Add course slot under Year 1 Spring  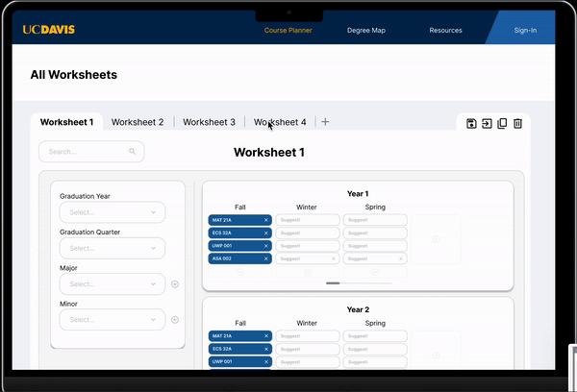375,272
